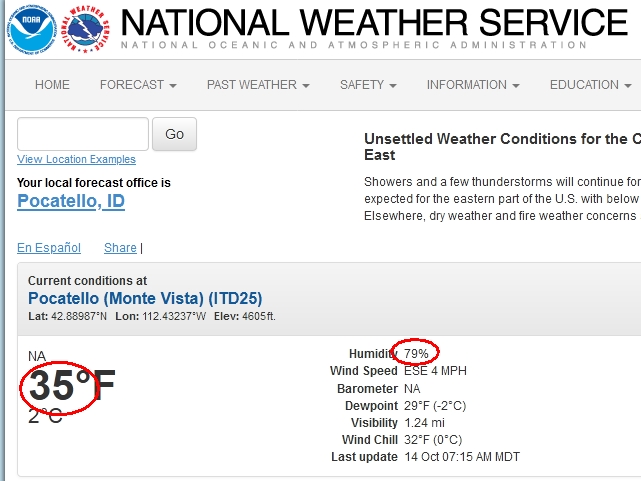This screenshot has width=641, height=481.
Task: Expand the EDUCATION dropdown arrow
Action: (x=628, y=85)
